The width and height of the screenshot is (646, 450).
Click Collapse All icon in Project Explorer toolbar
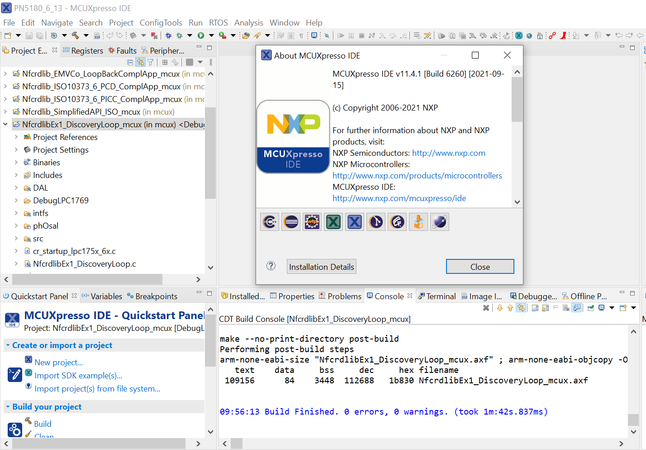[x=130, y=62]
